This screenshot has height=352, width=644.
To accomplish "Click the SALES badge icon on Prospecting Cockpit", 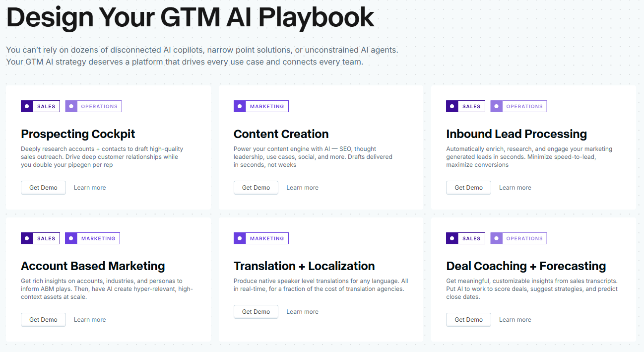I will [27, 106].
